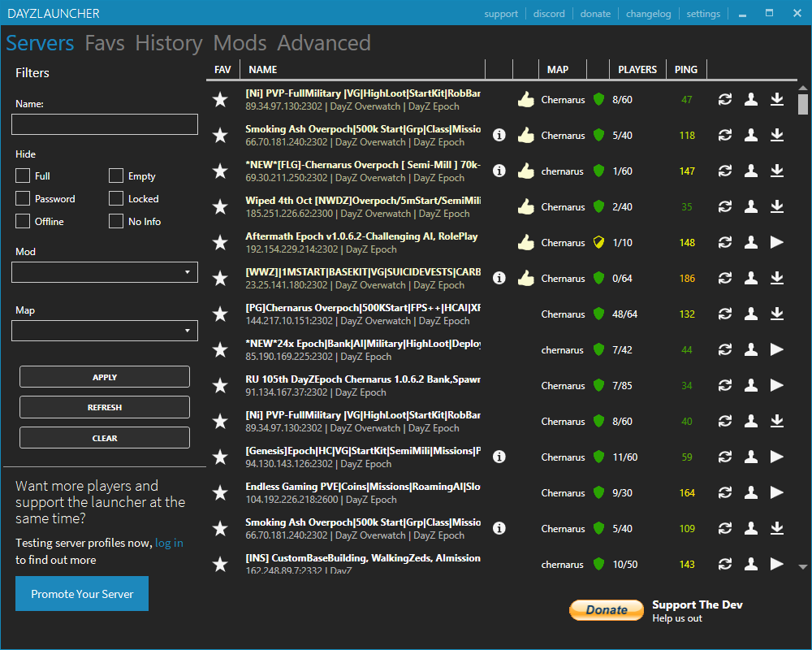Download mods for the [Ni] PVP-FullMilitary server
812x650 pixels.
[x=777, y=99]
